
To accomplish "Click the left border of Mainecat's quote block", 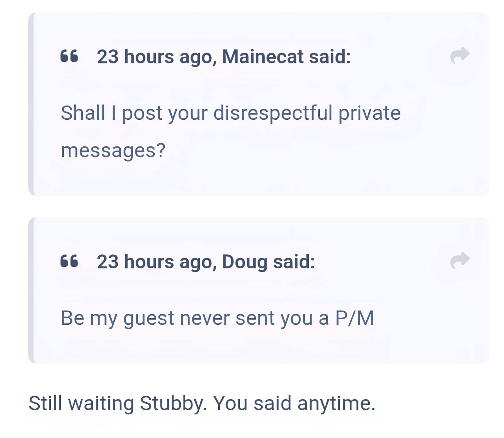I will 31,104.
